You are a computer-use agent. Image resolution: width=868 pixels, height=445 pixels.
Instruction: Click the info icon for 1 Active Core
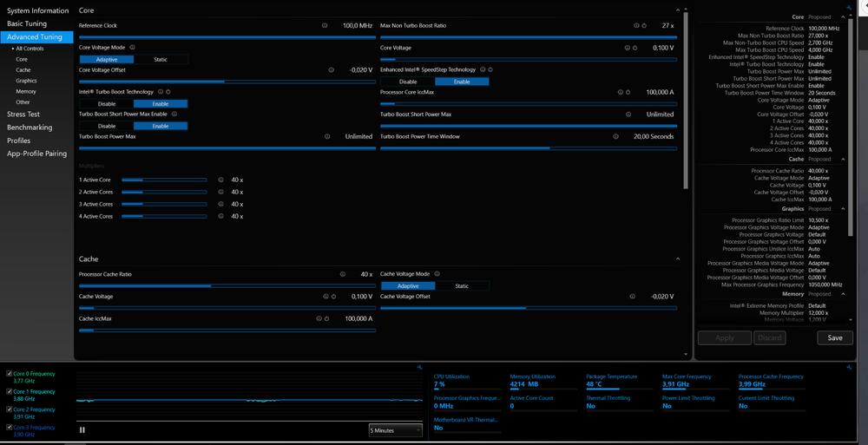pos(220,180)
